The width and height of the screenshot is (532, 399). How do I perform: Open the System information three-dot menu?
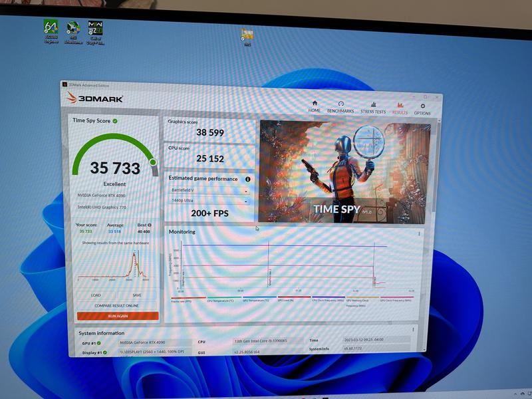point(413,330)
